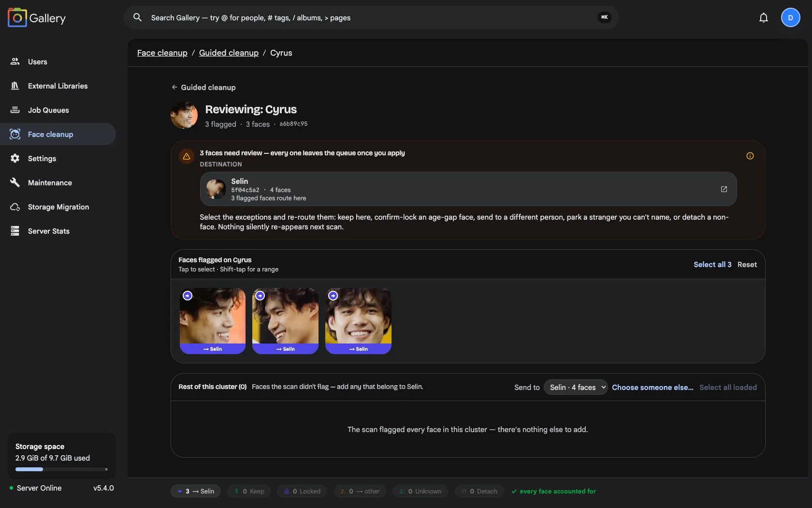Screen dimensions: 812x508
Task: Click Choose someone else link
Action: click(x=652, y=387)
